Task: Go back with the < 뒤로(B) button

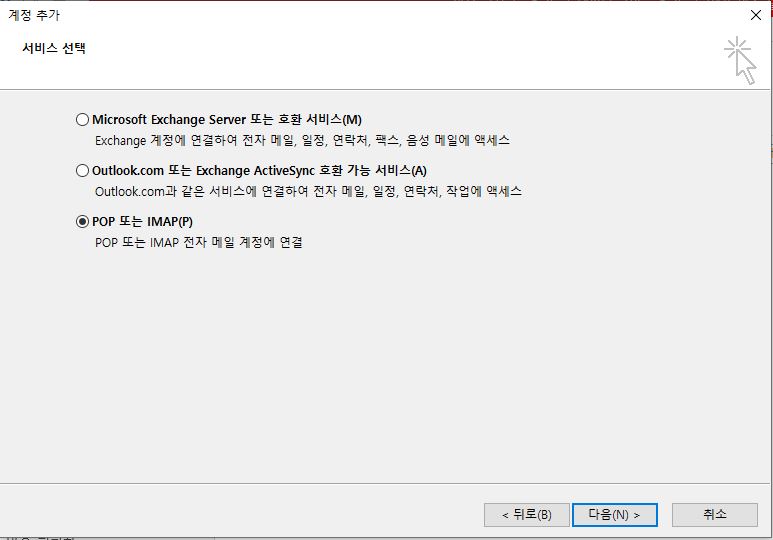Action: (x=526, y=514)
